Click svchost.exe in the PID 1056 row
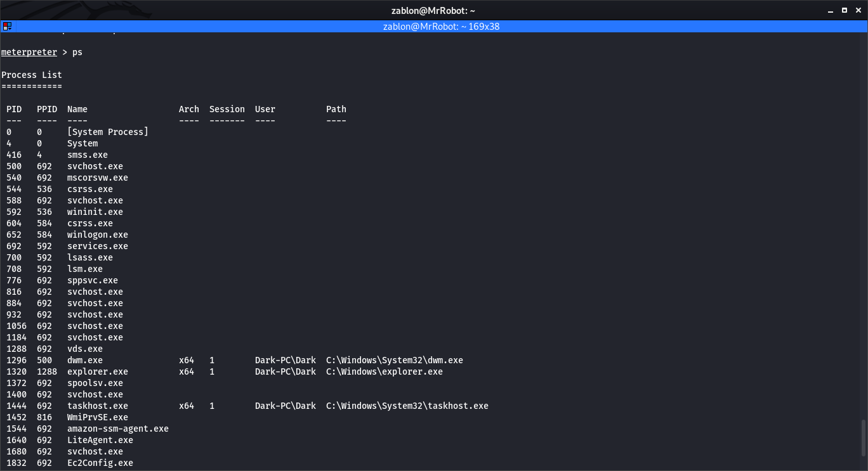Image resolution: width=868 pixels, height=471 pixels. tap(95, 326)
